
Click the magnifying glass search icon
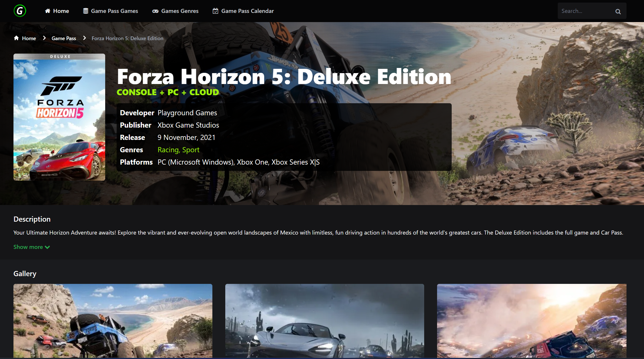click(618, 11)
